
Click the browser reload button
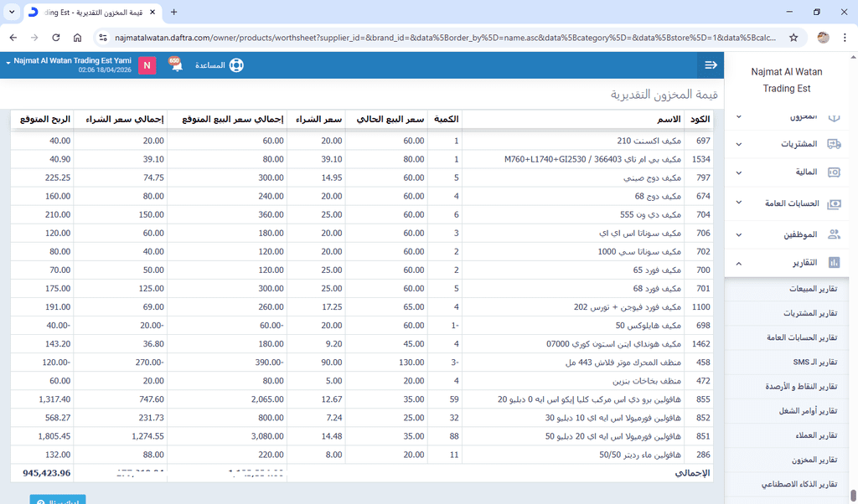click(x=55, y=38)
